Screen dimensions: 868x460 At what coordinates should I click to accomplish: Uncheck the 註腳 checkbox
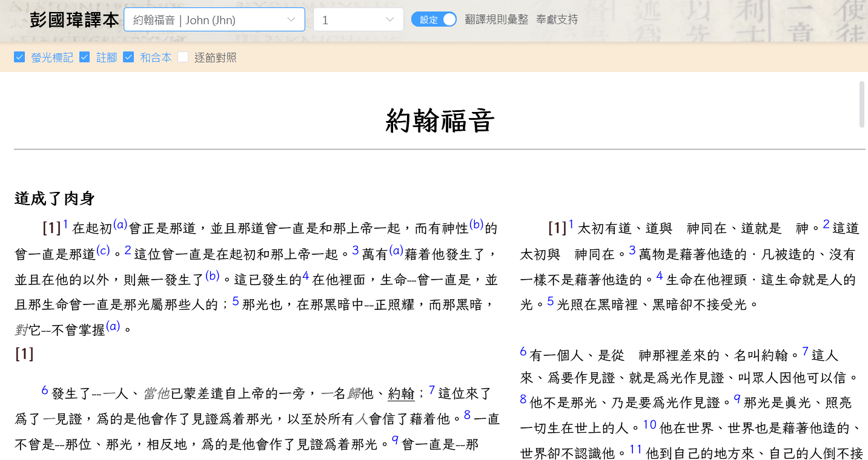[x=85, y=57]
